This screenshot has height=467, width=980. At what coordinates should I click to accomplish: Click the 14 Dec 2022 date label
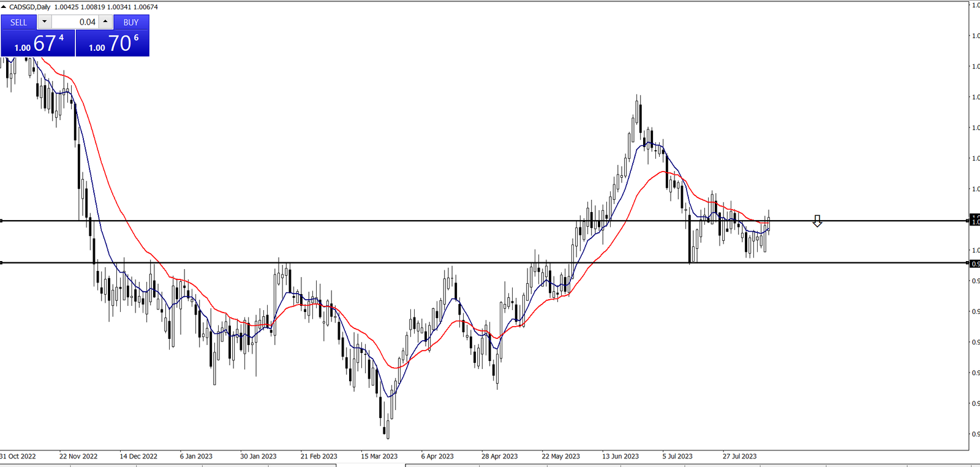click(138, 456)
